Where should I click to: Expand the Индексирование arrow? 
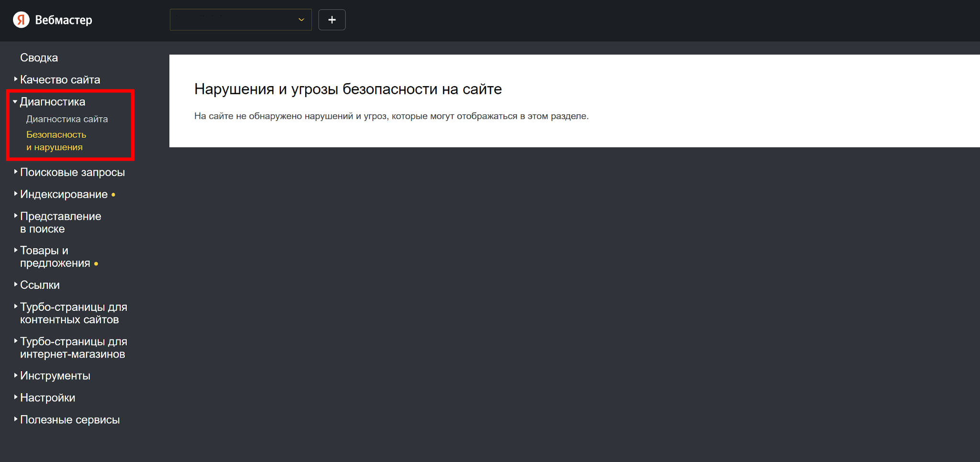[x=16, y=193]
